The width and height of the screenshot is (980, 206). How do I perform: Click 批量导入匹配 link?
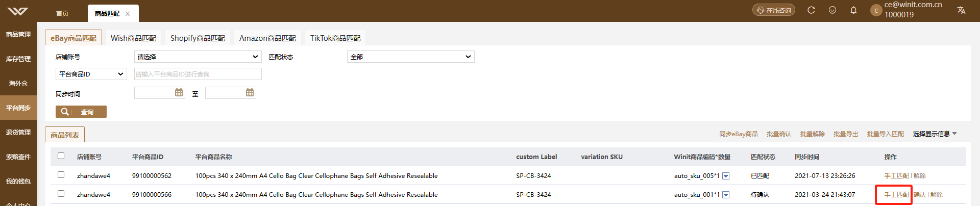click(x=886, y=134)
